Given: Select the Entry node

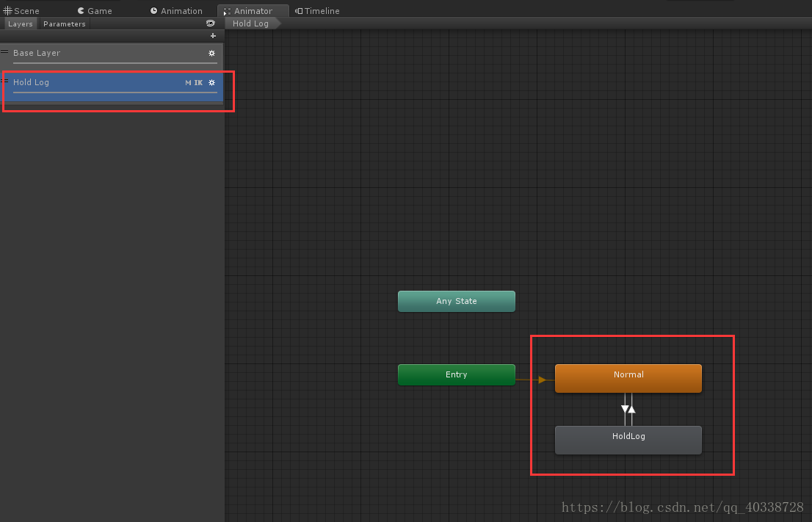Looking at the screenshot, I should [x=456, y=375].
